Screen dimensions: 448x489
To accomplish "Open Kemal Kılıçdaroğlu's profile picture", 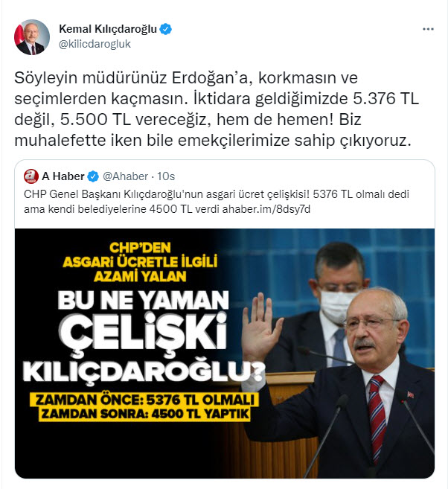I will [x=32, y=37].
